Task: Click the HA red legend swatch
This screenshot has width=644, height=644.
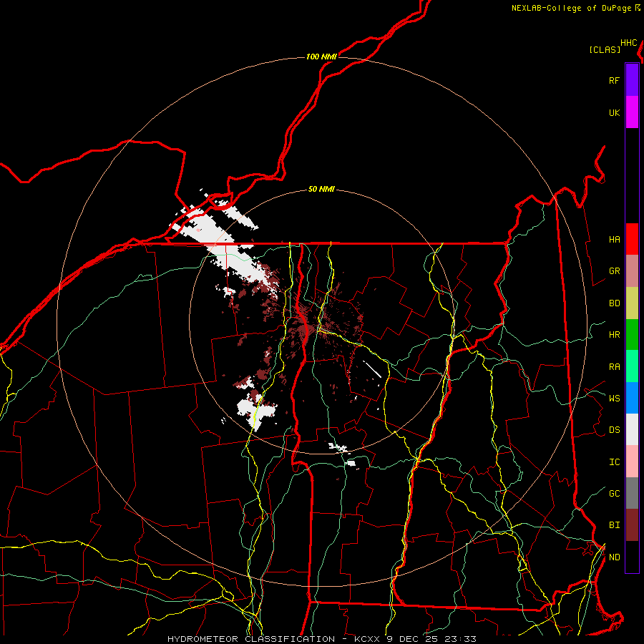Action: click(632, 239)
